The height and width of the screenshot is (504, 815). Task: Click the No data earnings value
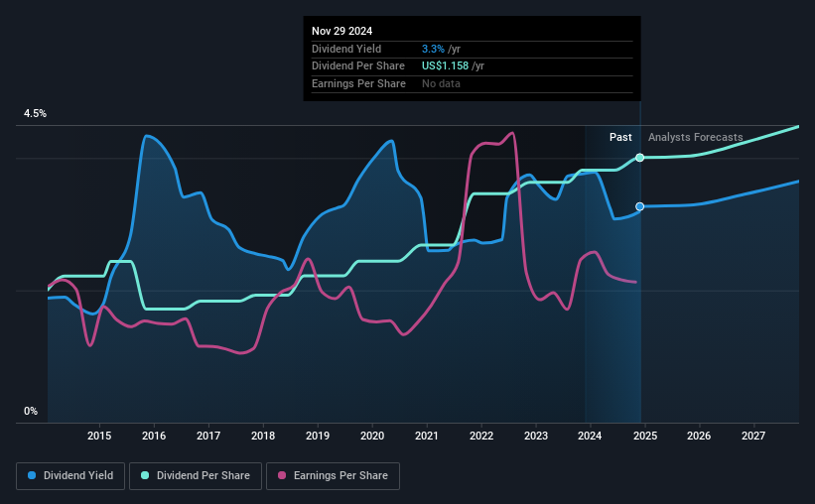coord(442,83)
